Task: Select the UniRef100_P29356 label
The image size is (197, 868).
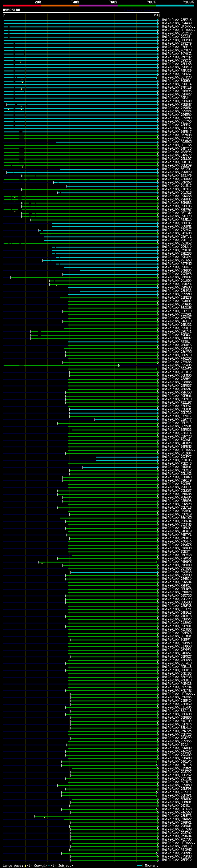Action: coord(177,741)
